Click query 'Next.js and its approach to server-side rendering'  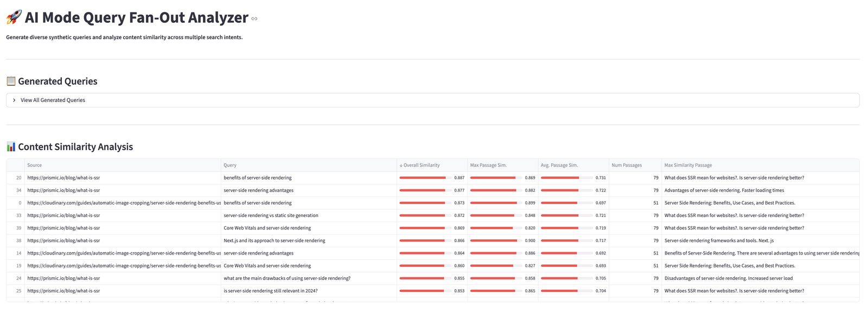coord(275,241)
